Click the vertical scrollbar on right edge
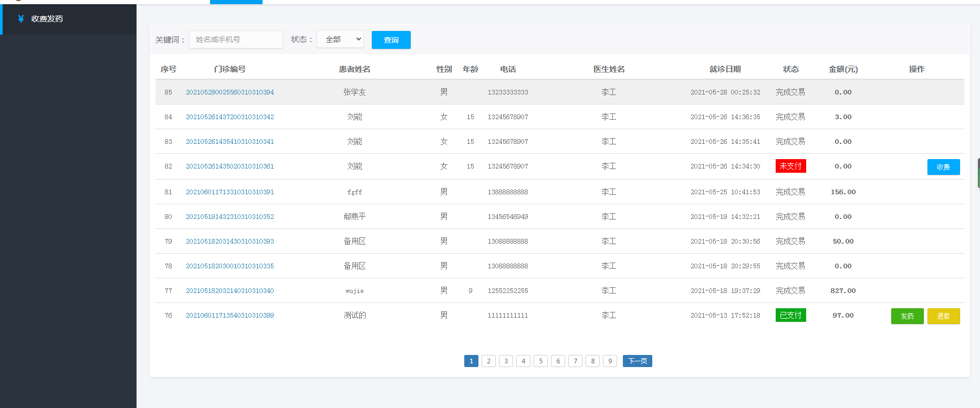The height and width of the screenshot is (408, 980). coord(978,173)
